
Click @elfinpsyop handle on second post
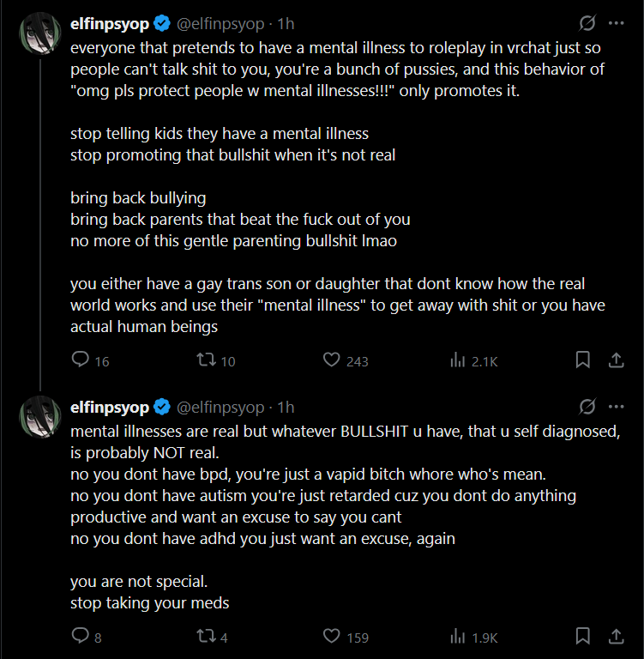220,407
